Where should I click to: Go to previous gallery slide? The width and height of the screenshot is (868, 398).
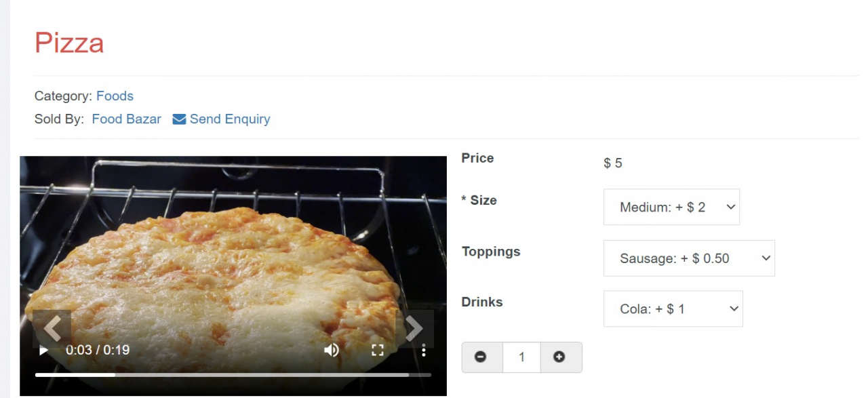click(x=52, y=329)
